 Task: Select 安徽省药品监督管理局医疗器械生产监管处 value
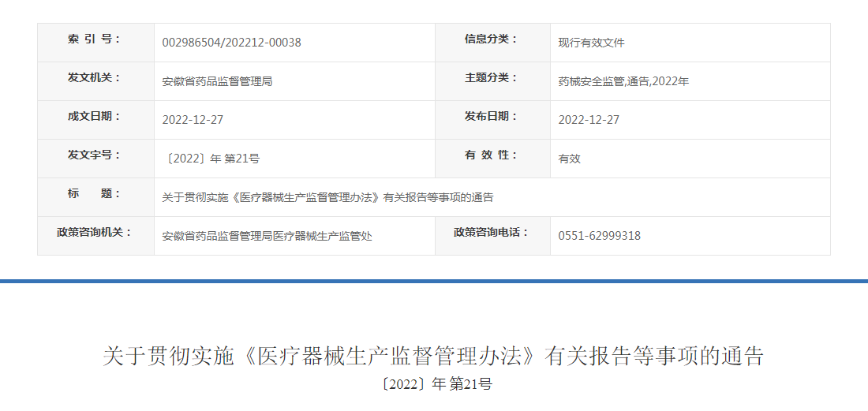click(267, 236)
